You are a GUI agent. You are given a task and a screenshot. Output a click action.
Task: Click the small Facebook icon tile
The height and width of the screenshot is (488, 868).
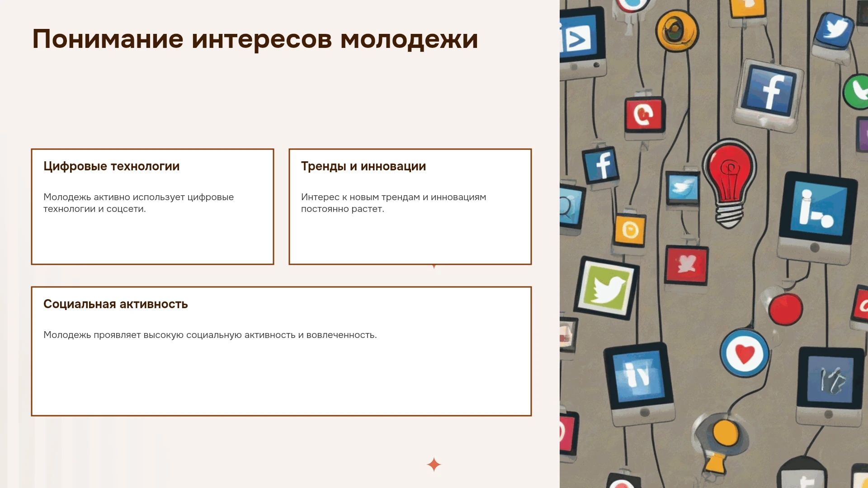[601, 164]
